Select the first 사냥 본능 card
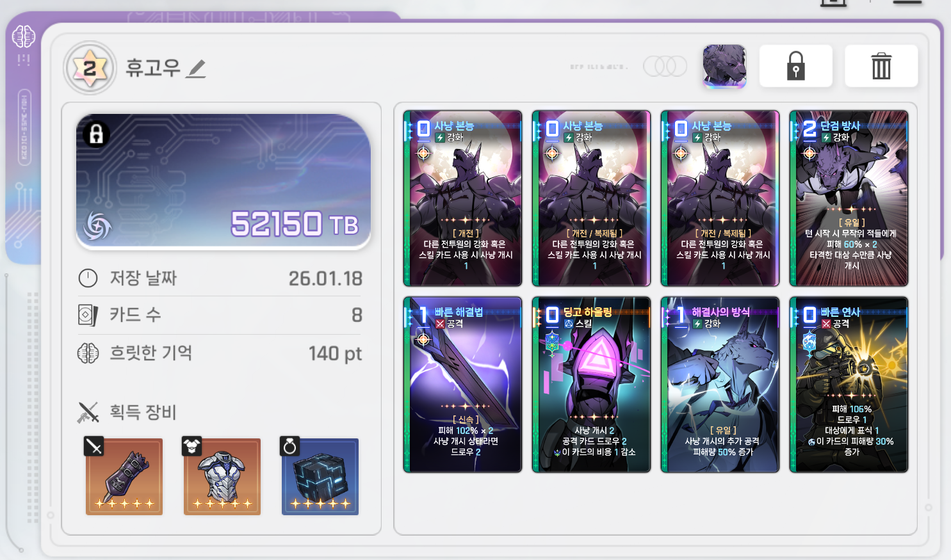This screenshot has height=560, width=951. tap(462, 198)
